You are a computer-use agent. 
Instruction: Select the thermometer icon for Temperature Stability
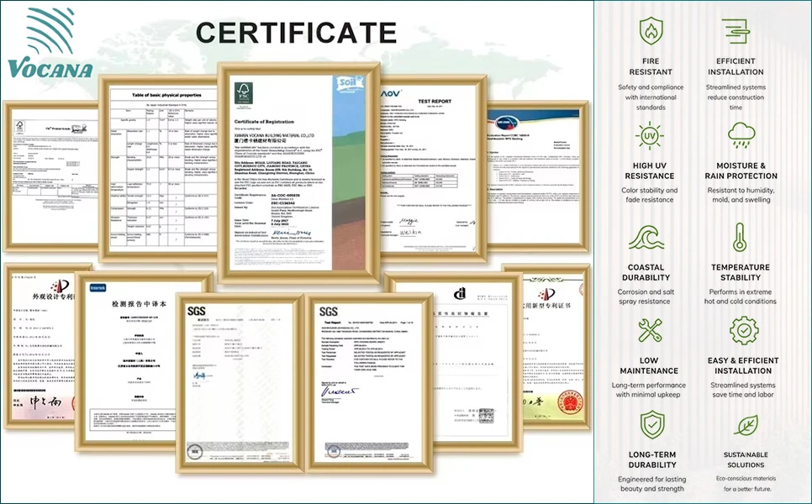pyautogui.click(x=740, y=238)
